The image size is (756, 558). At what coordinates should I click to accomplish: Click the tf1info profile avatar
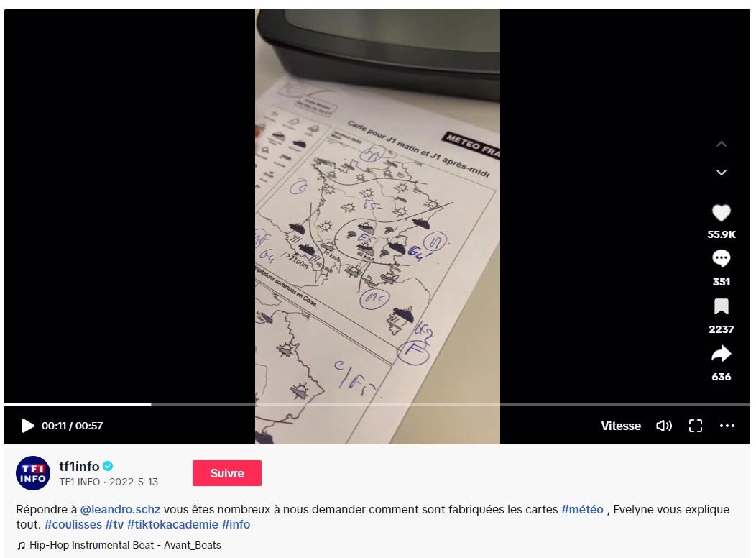click(x=33, y=473)
